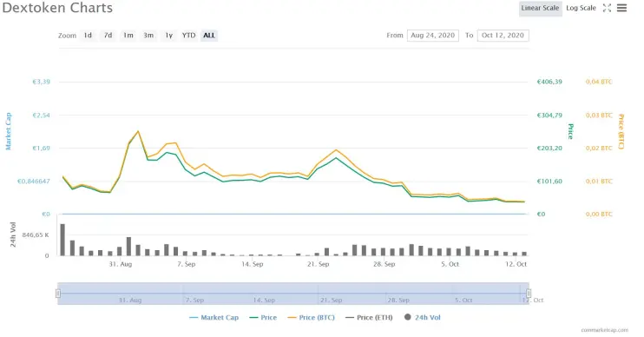This screenshot has width=644, height=337.
Task: Set zoom range to 7d
Action: [108, 36]
